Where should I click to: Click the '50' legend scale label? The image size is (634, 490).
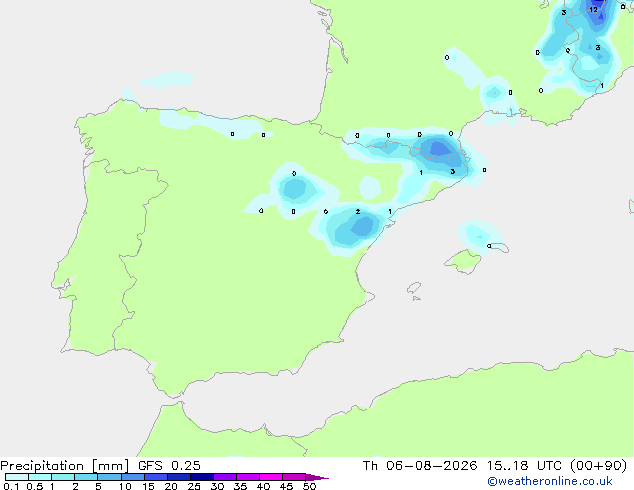[309, 486]
